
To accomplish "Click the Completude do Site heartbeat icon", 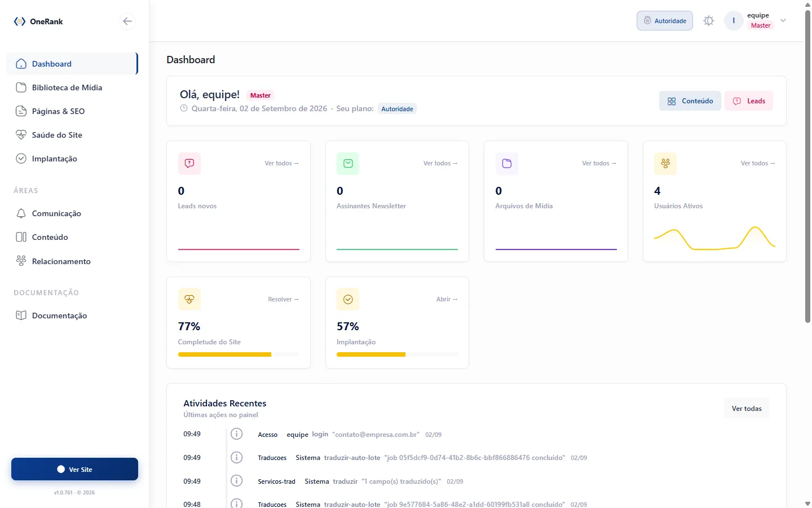I will pyautogui.click(x=189, y=299).
